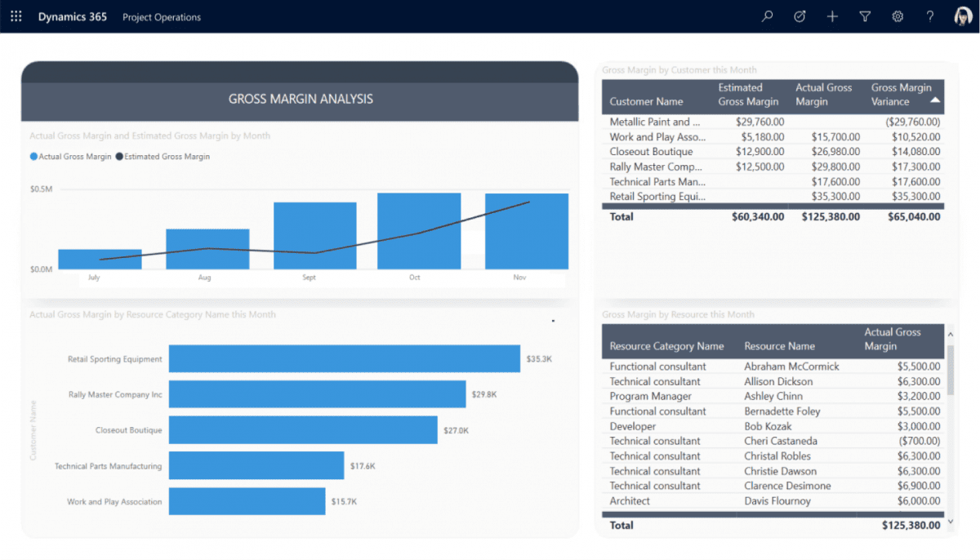
Task: Select the October column in chart
Action: (x=419, y=231)
